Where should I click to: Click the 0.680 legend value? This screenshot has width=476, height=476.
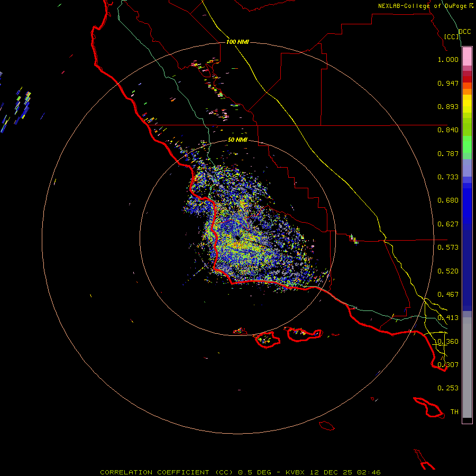coord(448,200)
